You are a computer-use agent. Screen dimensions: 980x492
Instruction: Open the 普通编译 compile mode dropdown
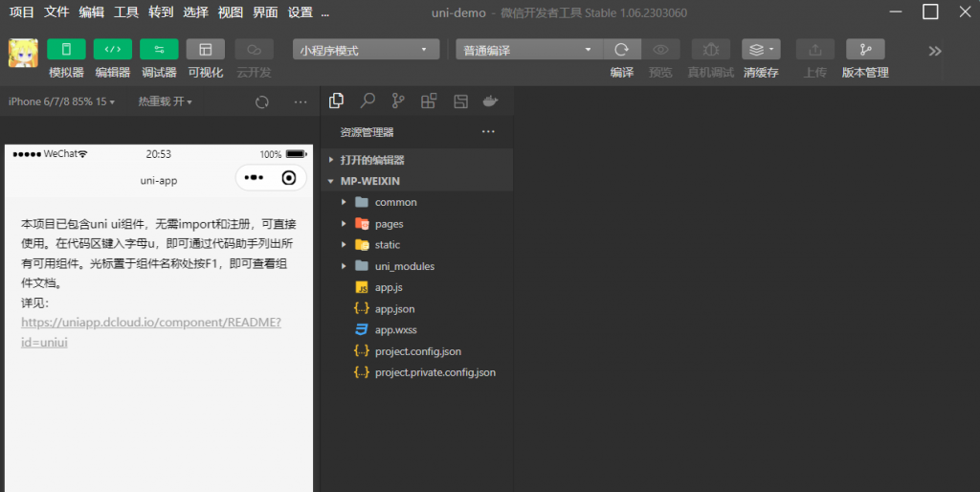point(528,50)
